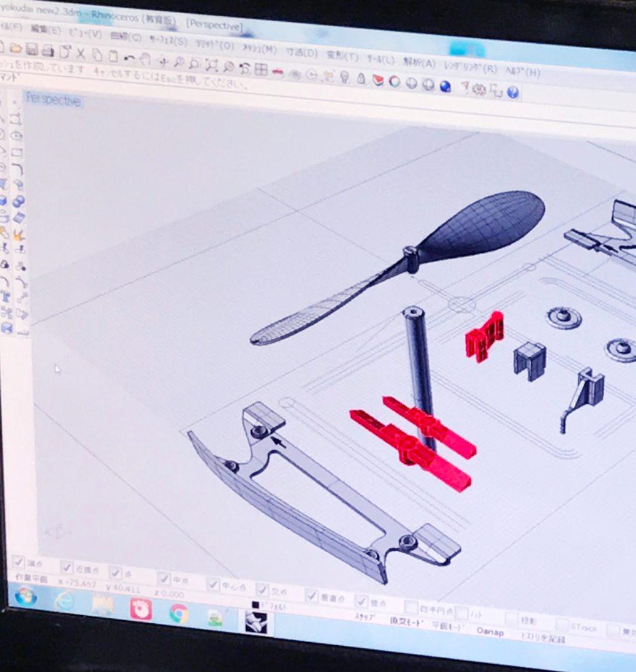Image resolution: width=636 pixels, height=672 pixels.
Task: Open the Perspective viewport title menu
Action: pos(53,100)
